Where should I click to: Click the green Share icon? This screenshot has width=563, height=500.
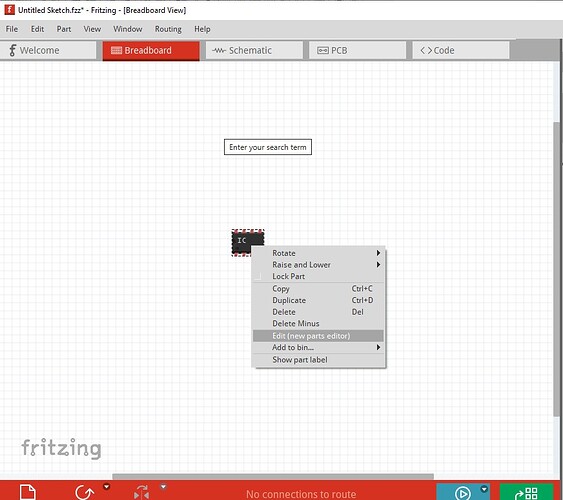[x=526, y=493]
